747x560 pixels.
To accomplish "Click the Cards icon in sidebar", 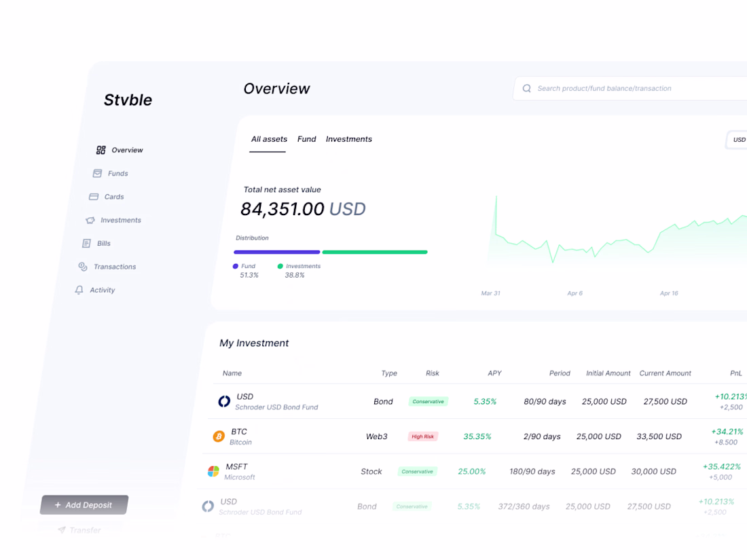I will coord(94,197).
